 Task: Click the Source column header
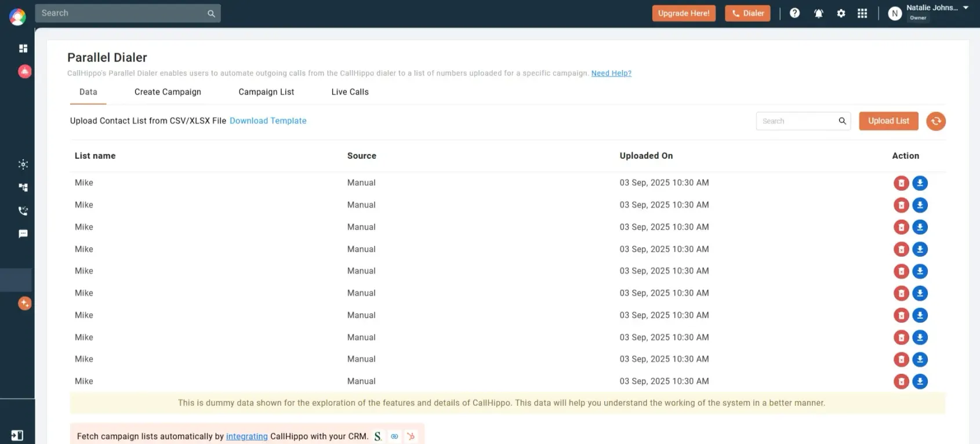(x=362, y=155)
